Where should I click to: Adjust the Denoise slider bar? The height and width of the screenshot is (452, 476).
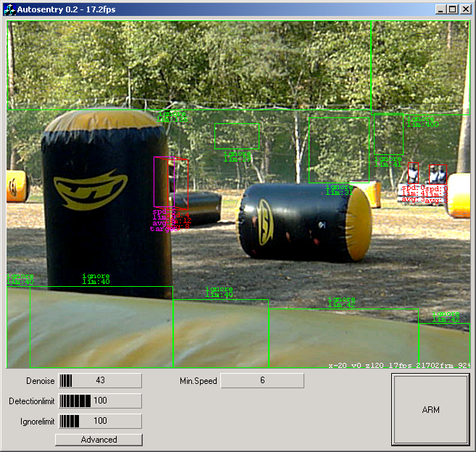click(99, 381)
